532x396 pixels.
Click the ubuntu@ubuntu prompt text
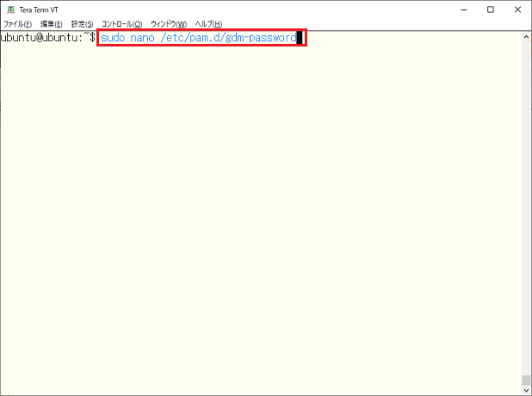click(43, 39)
